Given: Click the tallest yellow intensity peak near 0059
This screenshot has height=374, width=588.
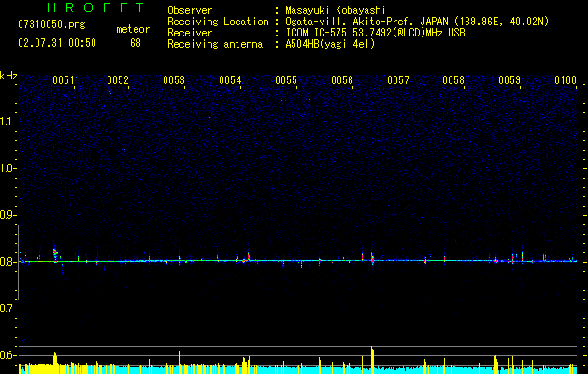Looking at the screenshot, I should [x=495, y=359].
